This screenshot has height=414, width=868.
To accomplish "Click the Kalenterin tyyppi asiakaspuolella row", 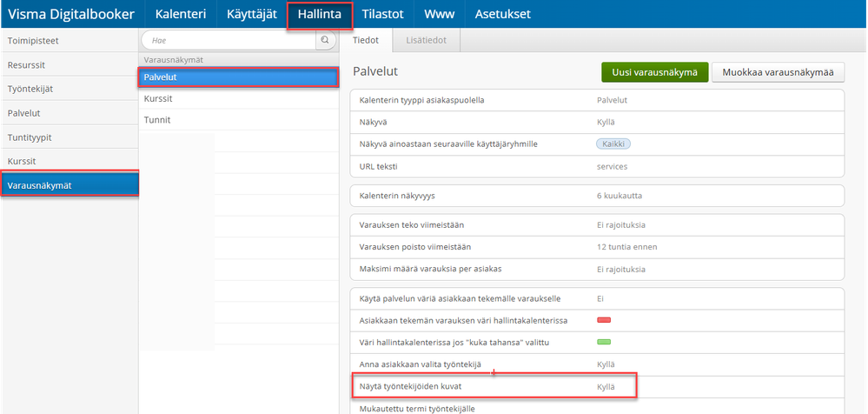I will click(x=597, y=100).
